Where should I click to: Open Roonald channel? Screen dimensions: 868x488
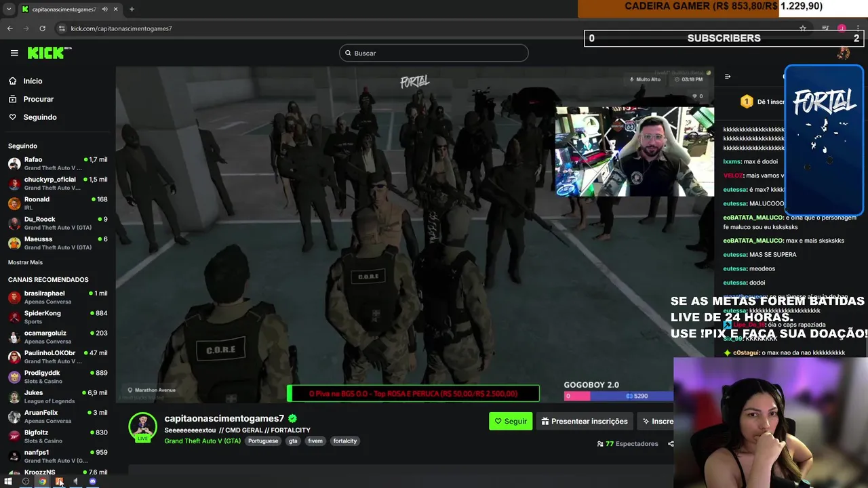click(58, 203)
